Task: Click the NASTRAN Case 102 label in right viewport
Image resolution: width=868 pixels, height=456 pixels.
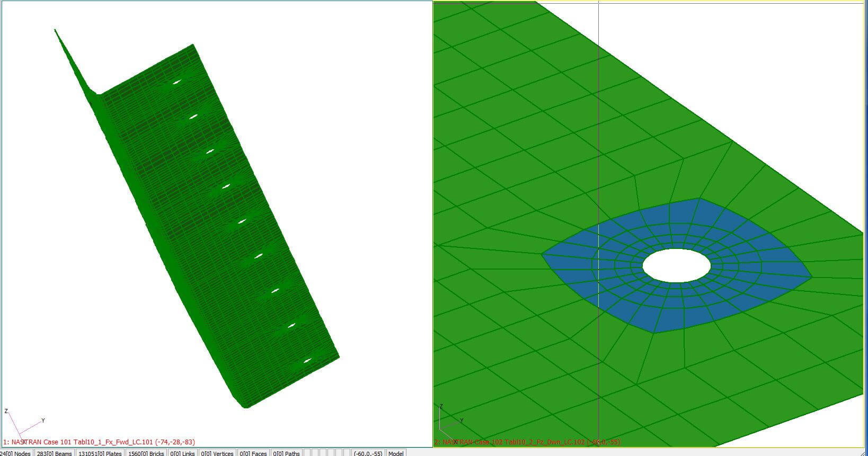Action: [x=527, y=442]
